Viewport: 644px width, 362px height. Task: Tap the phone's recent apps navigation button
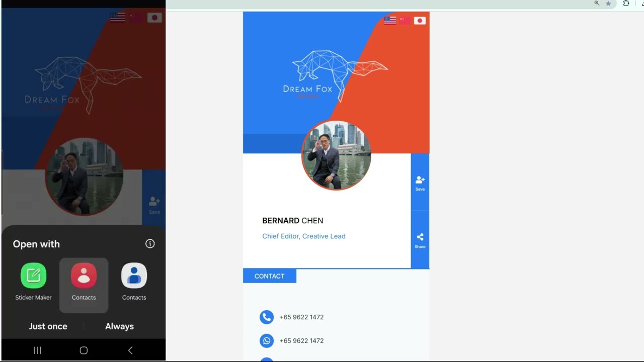pyautogui.click(x=37, y=350)
